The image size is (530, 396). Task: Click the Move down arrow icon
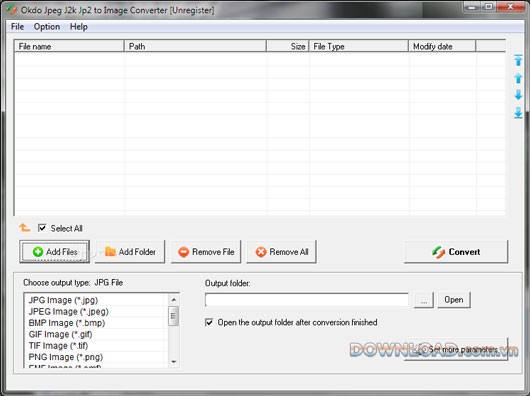pyautogui.click(x=518, y=95)
